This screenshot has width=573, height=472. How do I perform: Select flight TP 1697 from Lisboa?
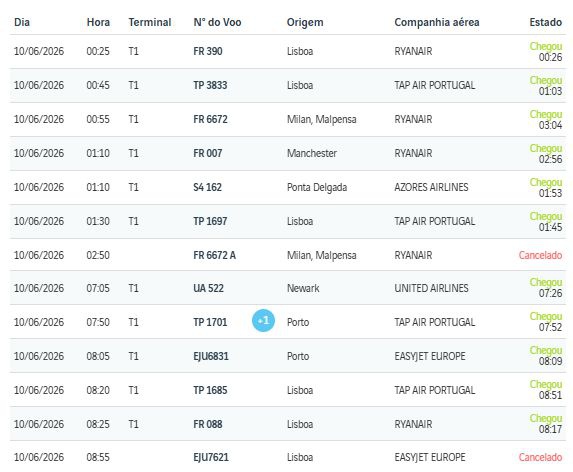click(x=288, y=221)
